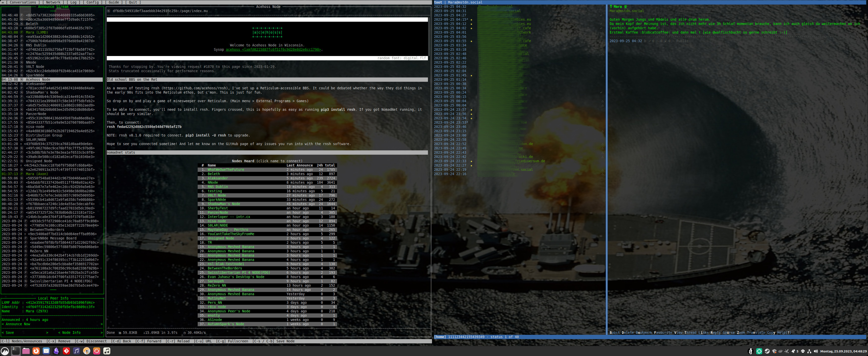Click Thread command in toot
The height and width of the screenshot is (356, 868).
691,333
